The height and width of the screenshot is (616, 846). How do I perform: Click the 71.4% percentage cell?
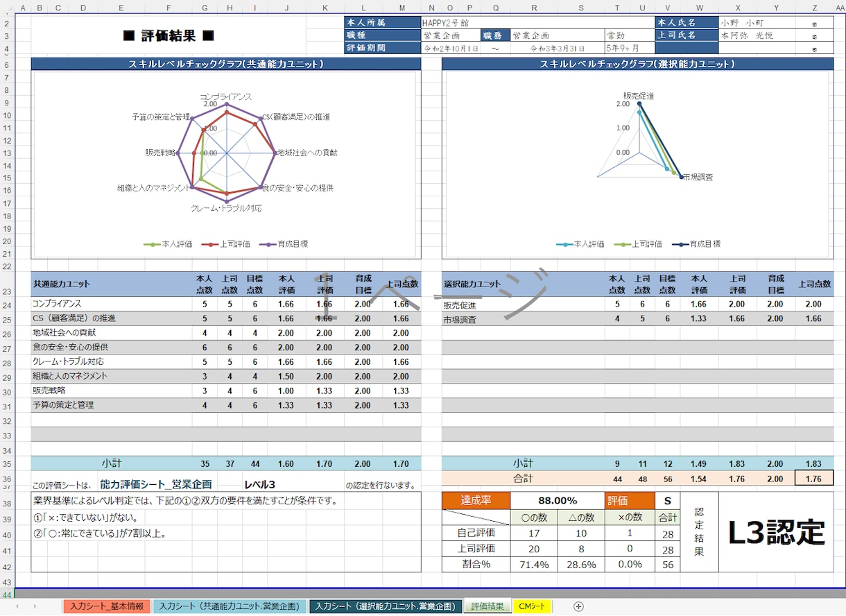coord(534,565)
